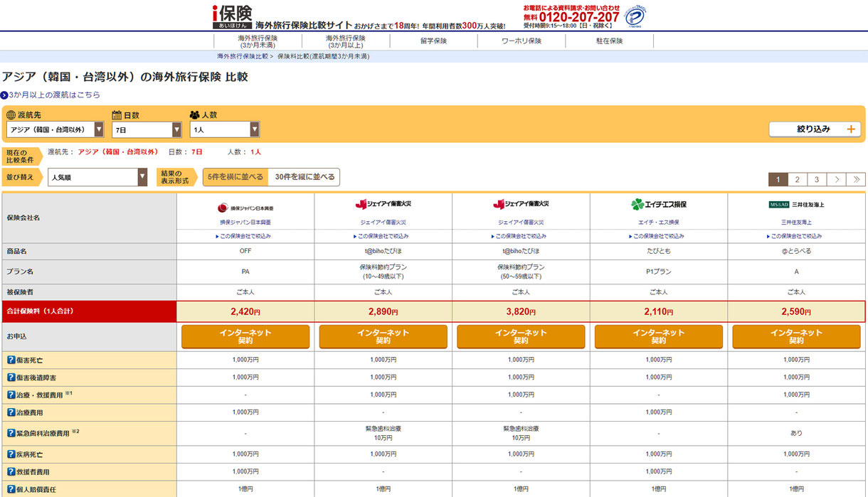Click the 2,420円 total premium cell
Screen dimensions: 868x497
(x=245, y=311)
